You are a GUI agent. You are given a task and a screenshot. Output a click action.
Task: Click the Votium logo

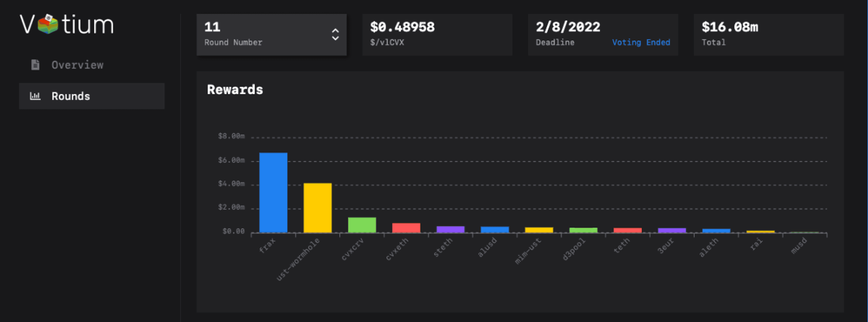[x=67, y=24]
